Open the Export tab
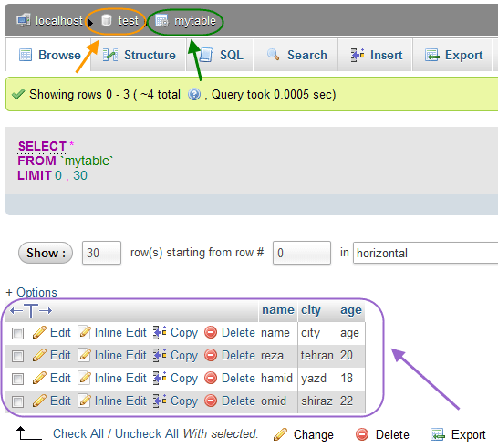The image size is (498, 448). click(x=452, y=55)
